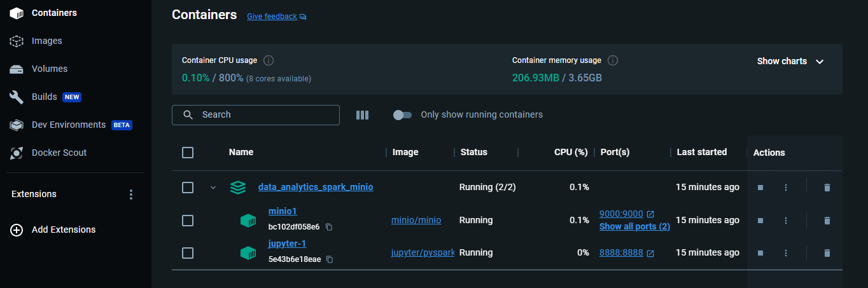Open the Extensions options menu

(x=131, y=195)
